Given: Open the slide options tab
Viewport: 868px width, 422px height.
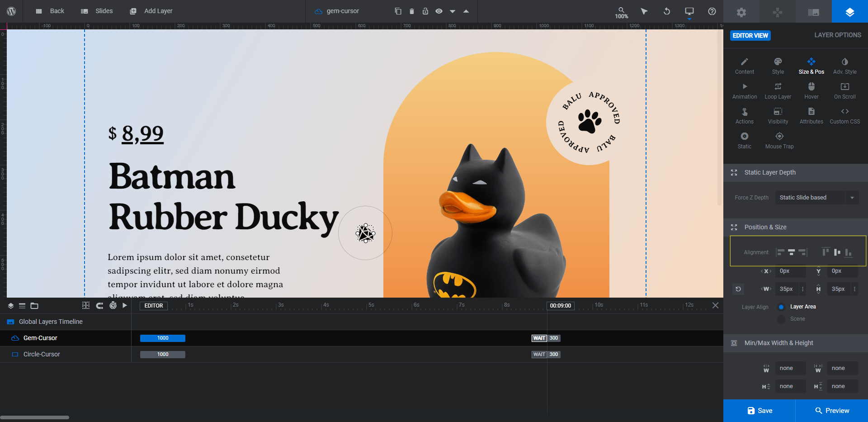Looking at the screenshot, I should (x=814, y=12).
